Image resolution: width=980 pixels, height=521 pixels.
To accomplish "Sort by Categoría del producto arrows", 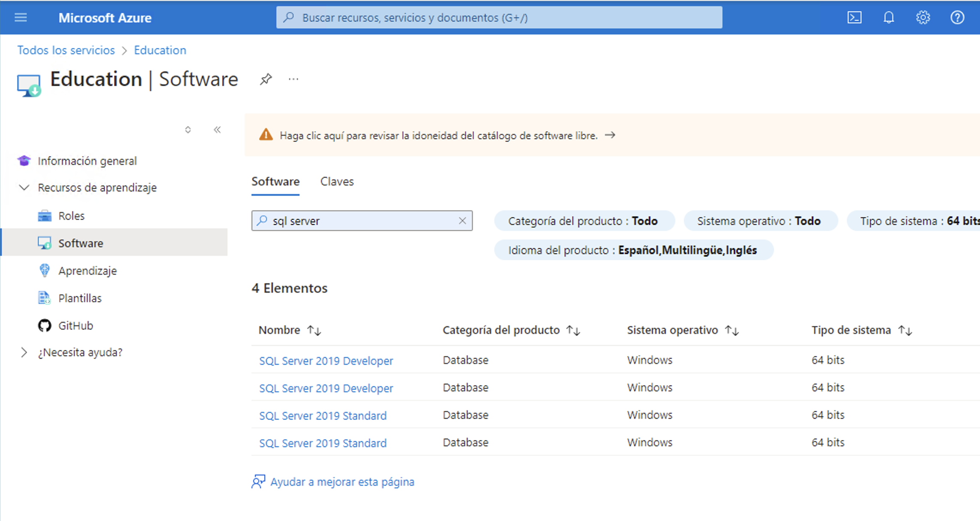I will pyautogui.click(x=573, y=330).
